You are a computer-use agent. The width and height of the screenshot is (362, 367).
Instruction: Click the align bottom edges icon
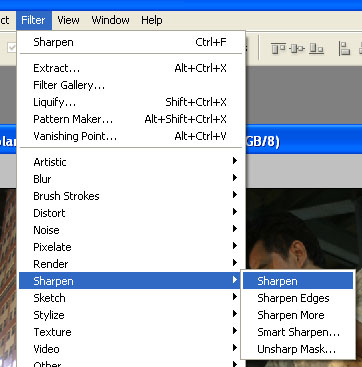[x=316, y=49]
